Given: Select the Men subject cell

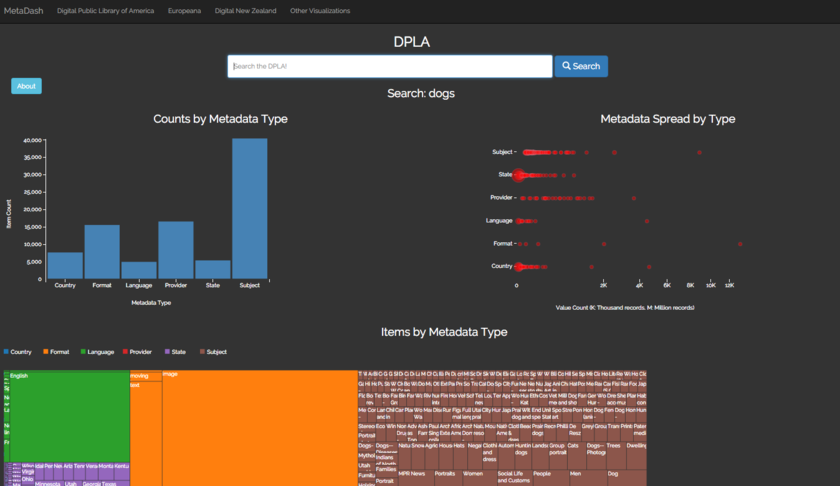Looking at the screenshot, I should 588,478.
